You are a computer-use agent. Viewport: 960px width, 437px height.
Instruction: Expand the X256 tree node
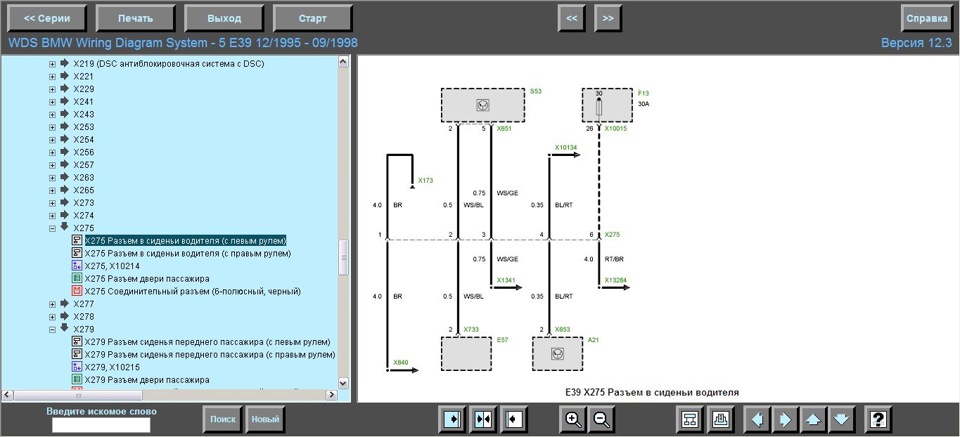(52, 152)
